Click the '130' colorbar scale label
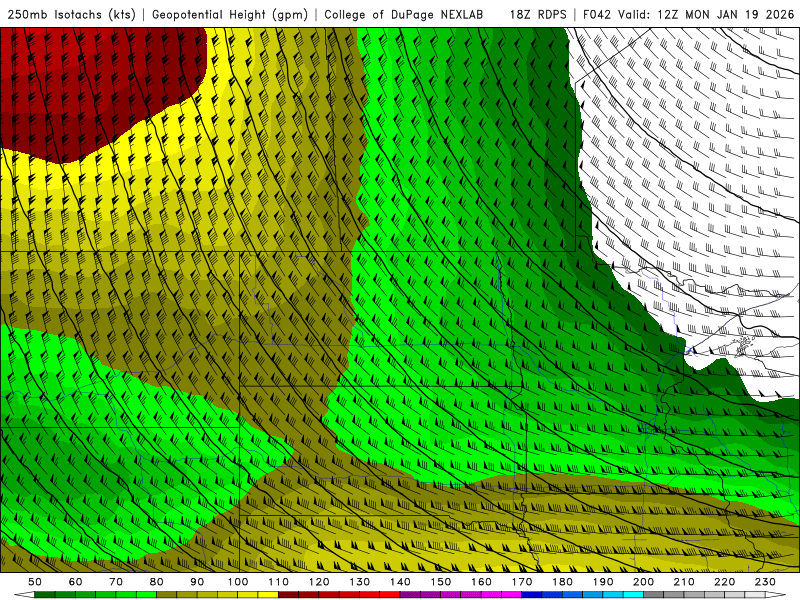Image resolution: width=800 pixels, height=600 pixels. [360, 582]
